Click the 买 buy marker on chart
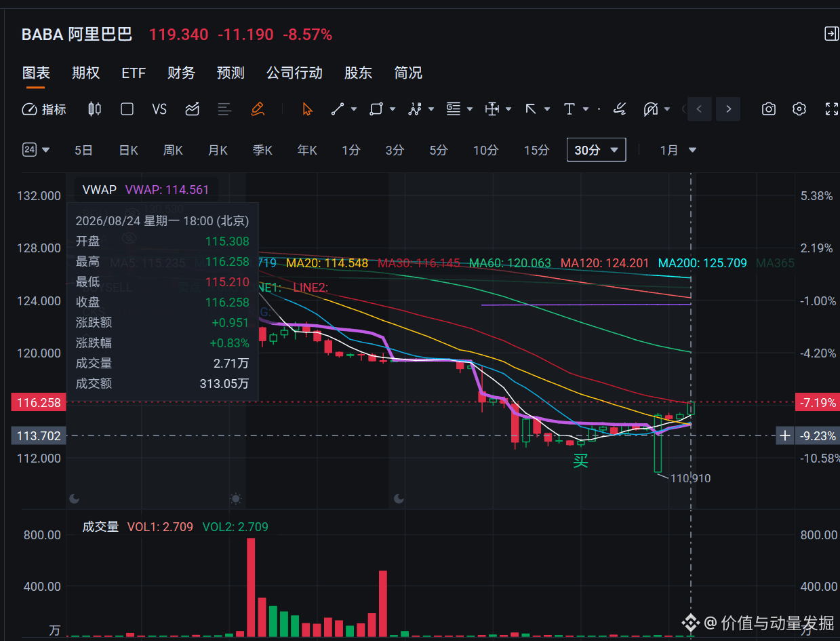The width and height of the screenshot is (840, 641). click(581, 461)
